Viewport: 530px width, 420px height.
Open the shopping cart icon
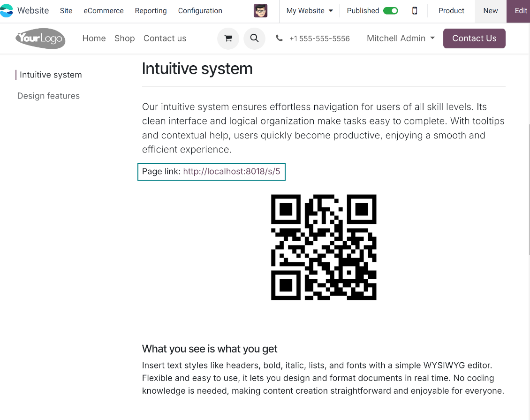pos(228,38)
